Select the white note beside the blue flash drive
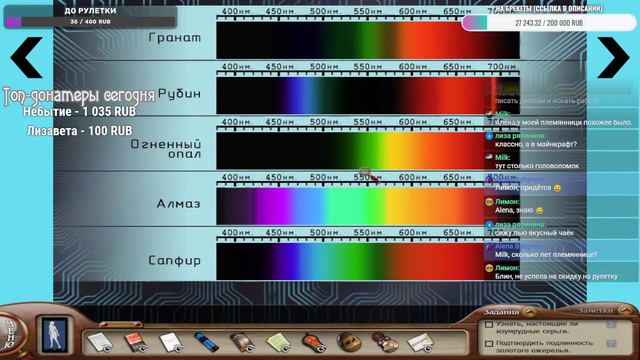Screen dimensions: 640x360 171,342
